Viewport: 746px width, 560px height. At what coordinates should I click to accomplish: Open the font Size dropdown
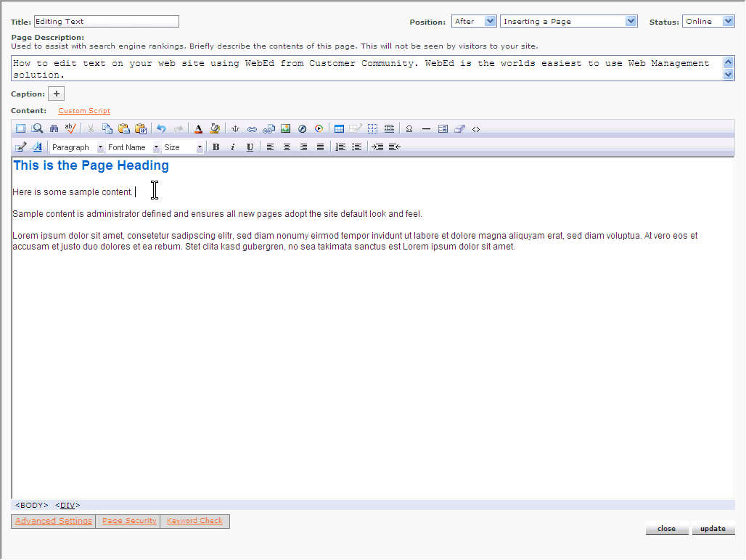183,147
